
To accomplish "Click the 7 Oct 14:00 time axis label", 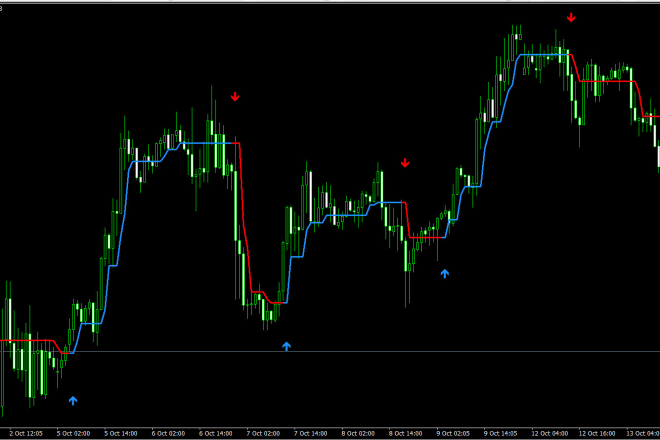I will pyautogui.click(x=310, y=434).
